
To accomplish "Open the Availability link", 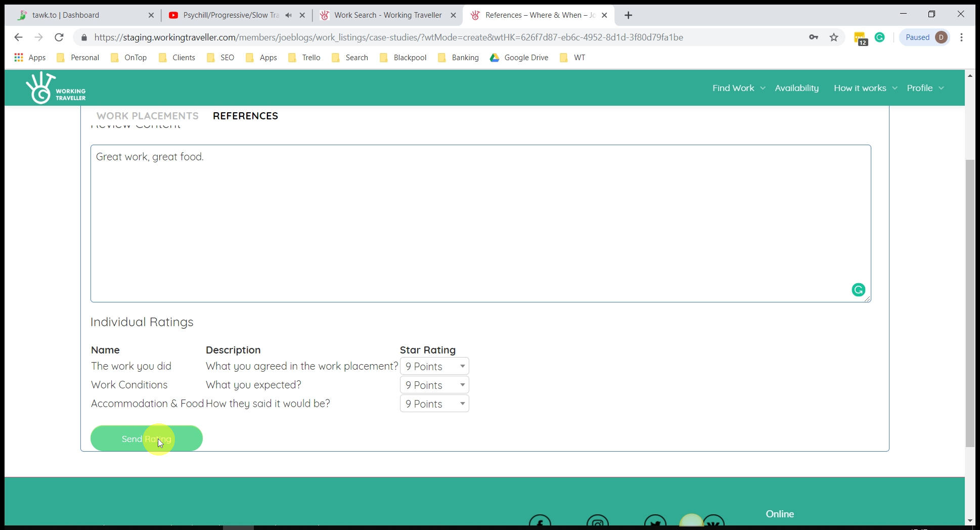I will coord(796,88).
